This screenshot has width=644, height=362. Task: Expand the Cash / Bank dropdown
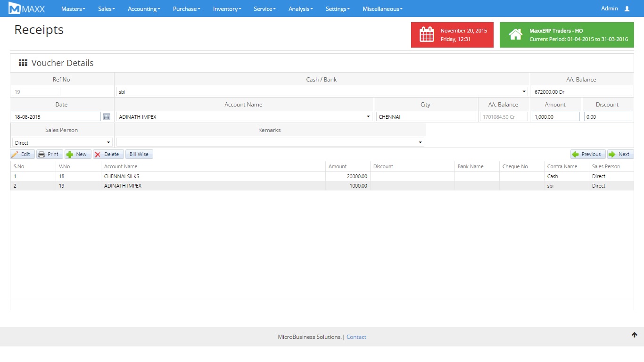(524, 91)
